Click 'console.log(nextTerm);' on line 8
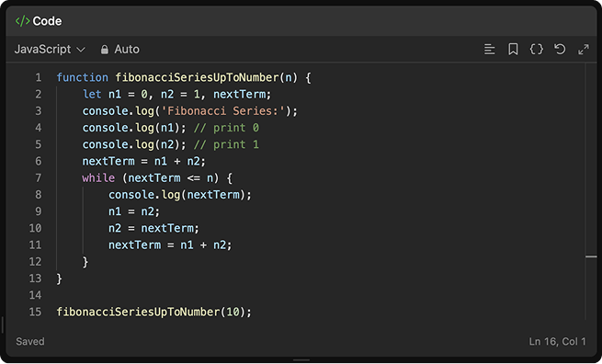The image size is (602, 364). pos(179,195)
